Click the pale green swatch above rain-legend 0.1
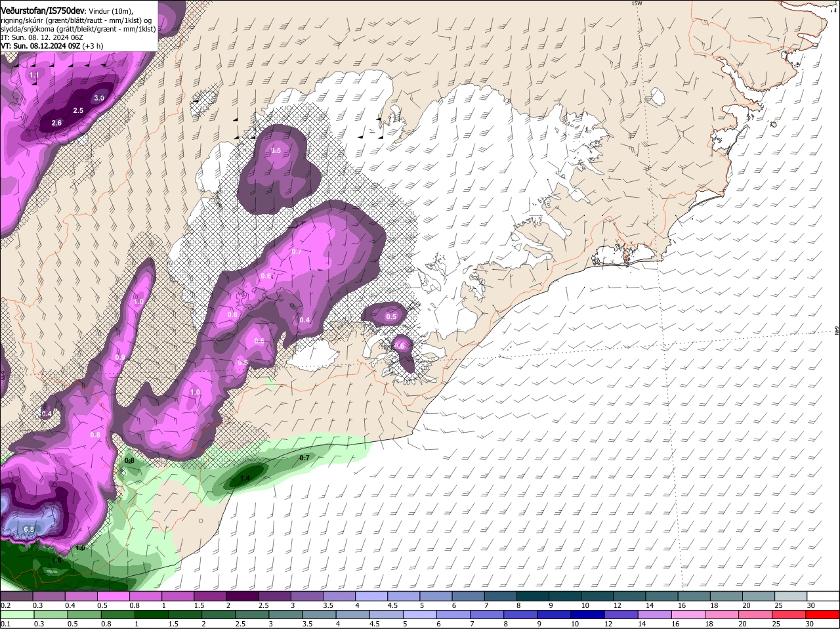The height and width of the screenshot is (629, 840). 16,615
